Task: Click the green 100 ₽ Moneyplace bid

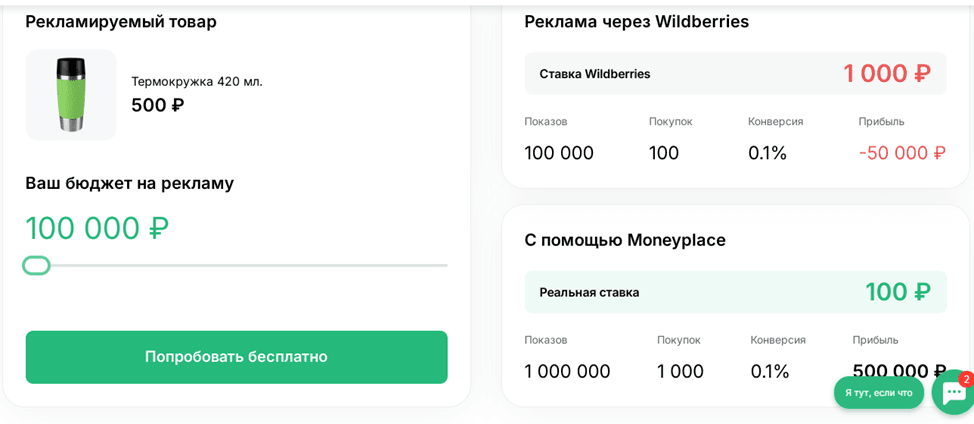Action: point(897,292)
